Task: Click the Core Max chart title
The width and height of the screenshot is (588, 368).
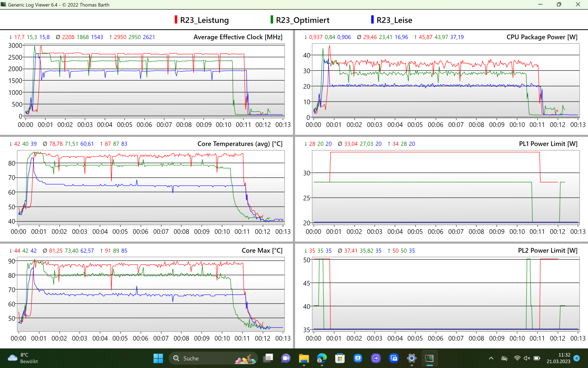Action: (x=262, y=251)
